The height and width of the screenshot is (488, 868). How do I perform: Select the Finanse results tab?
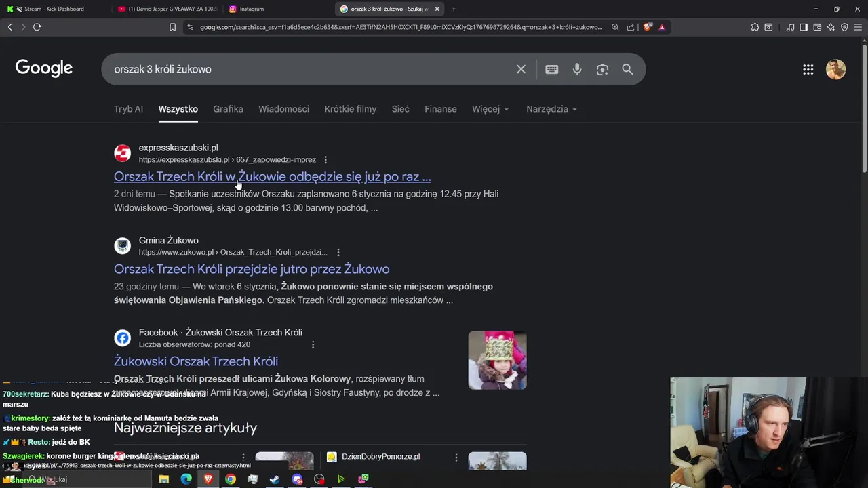(441, 109)
